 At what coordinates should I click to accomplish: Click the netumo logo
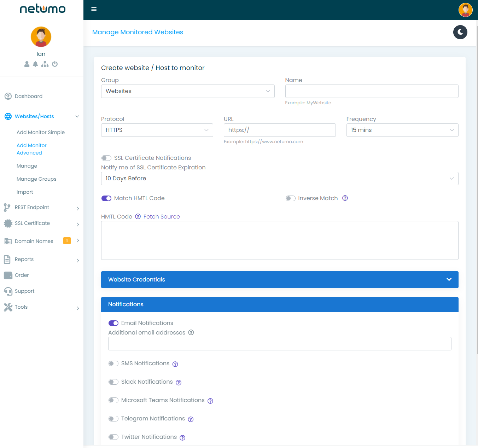pos(42,8)
